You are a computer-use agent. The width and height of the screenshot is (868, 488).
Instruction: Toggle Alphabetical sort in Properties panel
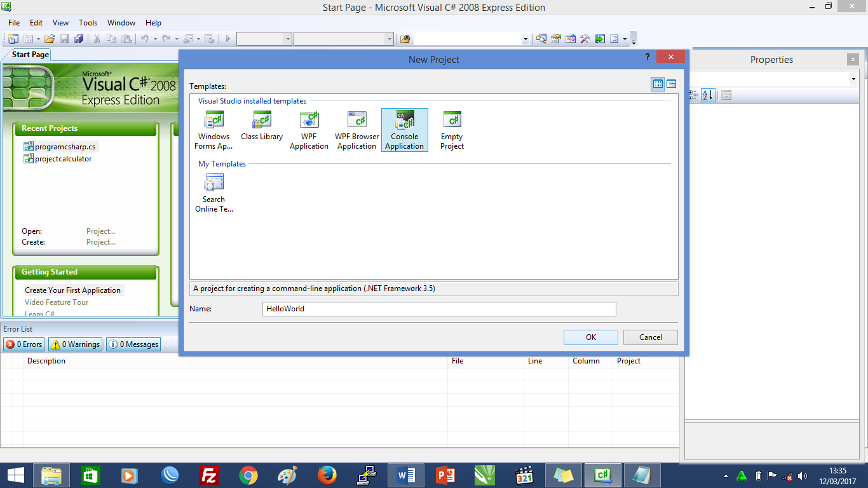(709, 95)
